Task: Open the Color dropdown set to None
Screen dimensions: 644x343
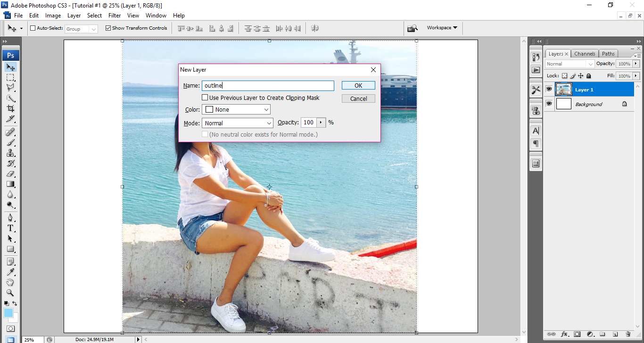Action: (236, 110)
